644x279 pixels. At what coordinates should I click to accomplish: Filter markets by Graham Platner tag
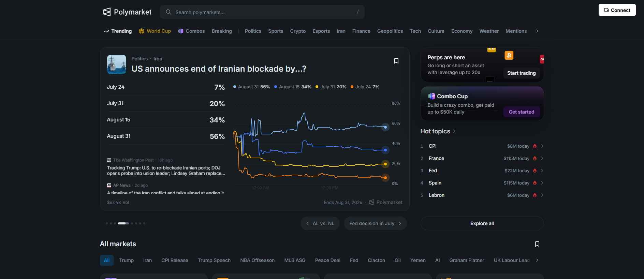(467, 260)
